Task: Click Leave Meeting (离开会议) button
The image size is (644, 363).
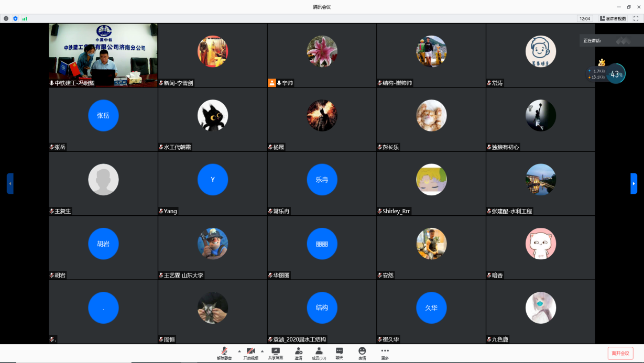Action: (620, 353)
